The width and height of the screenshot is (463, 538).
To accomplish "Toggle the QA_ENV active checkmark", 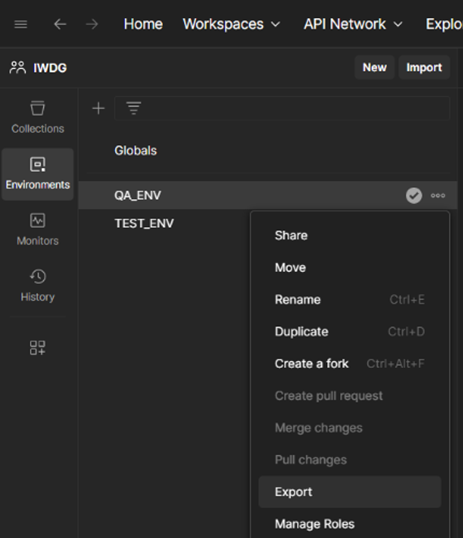I will tap(414, 196).
